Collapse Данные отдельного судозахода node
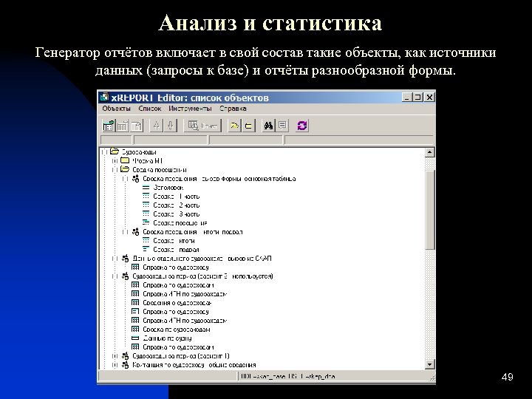Image resolution: width=532 pixels, height=399 pixels. (x=115, y=259)
